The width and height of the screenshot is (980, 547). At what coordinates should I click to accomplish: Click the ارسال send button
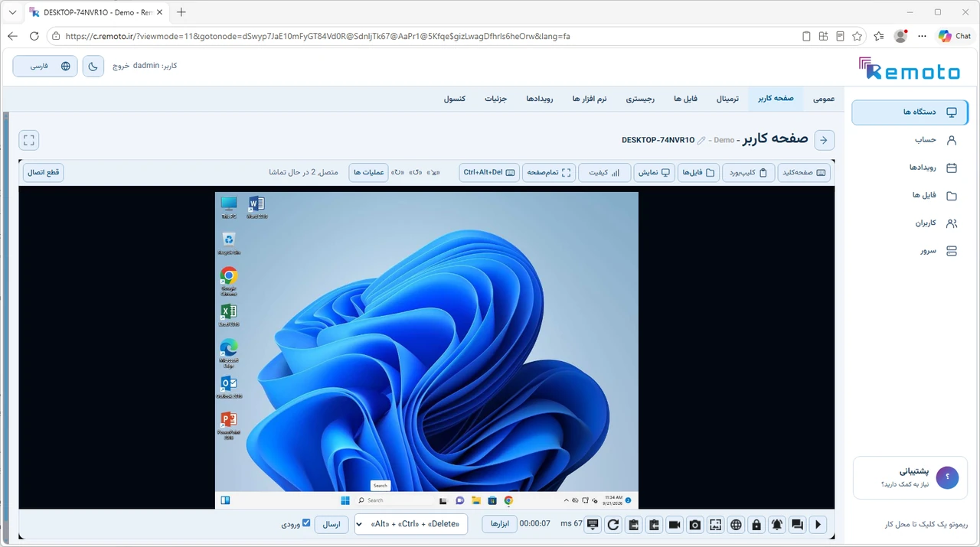tap(332, 524)
